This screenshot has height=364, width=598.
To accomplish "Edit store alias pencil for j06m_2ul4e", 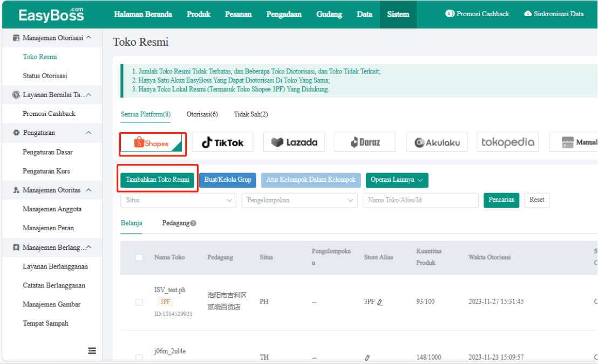I will (367, 358).
